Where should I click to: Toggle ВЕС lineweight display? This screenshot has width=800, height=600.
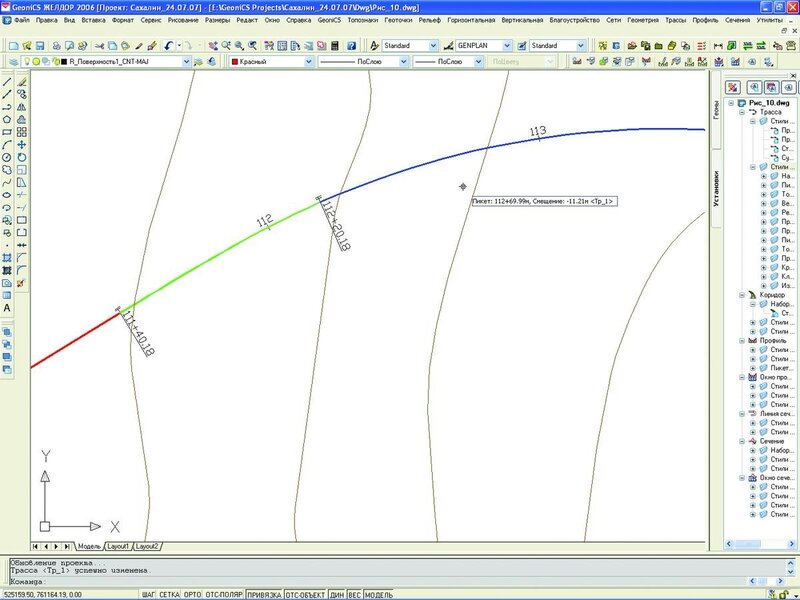coord(355,595)
